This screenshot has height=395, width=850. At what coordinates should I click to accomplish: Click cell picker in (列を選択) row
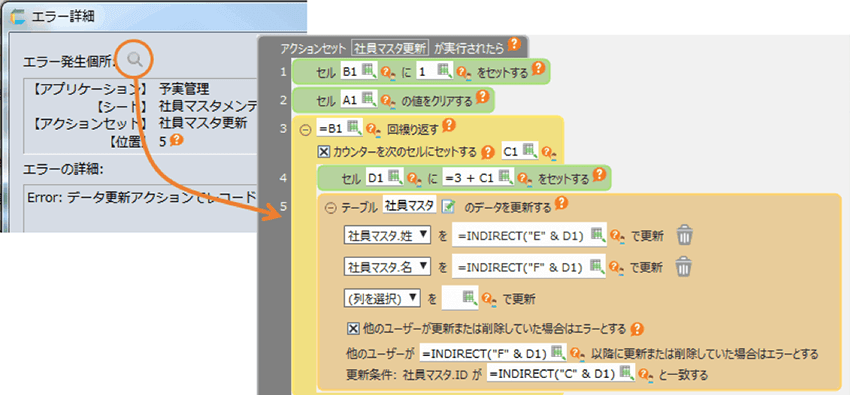coord(470,297)
